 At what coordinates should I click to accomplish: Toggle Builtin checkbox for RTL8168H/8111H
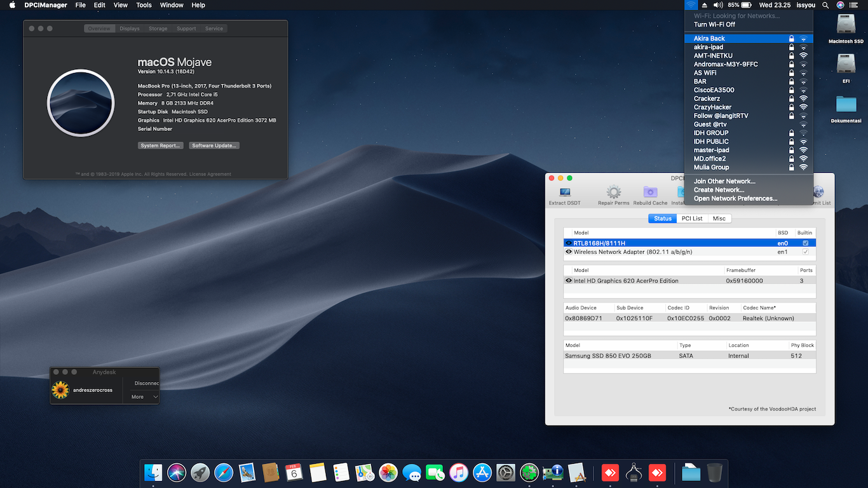[x=806, y=243]
